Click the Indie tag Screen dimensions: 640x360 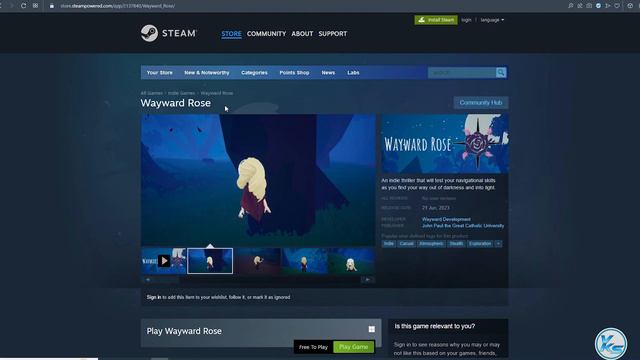coord(389,244)
